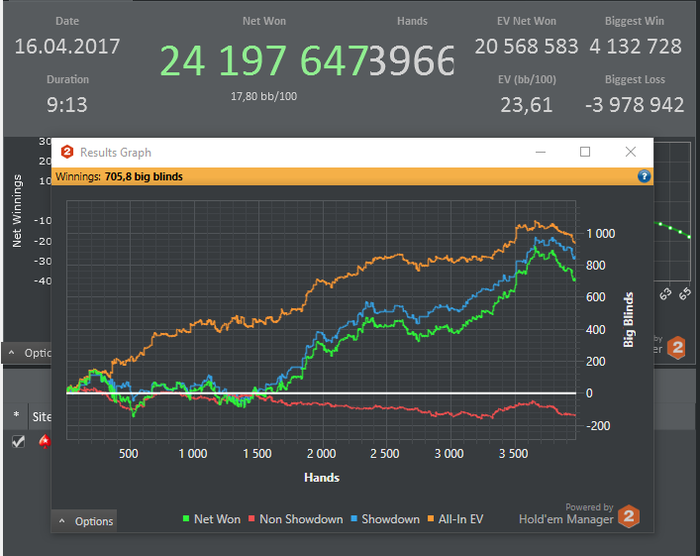The width and height of the screenshot is (700, 556).
Task: Click the 2 000 hands axis tick
Action: pos(321,454)
